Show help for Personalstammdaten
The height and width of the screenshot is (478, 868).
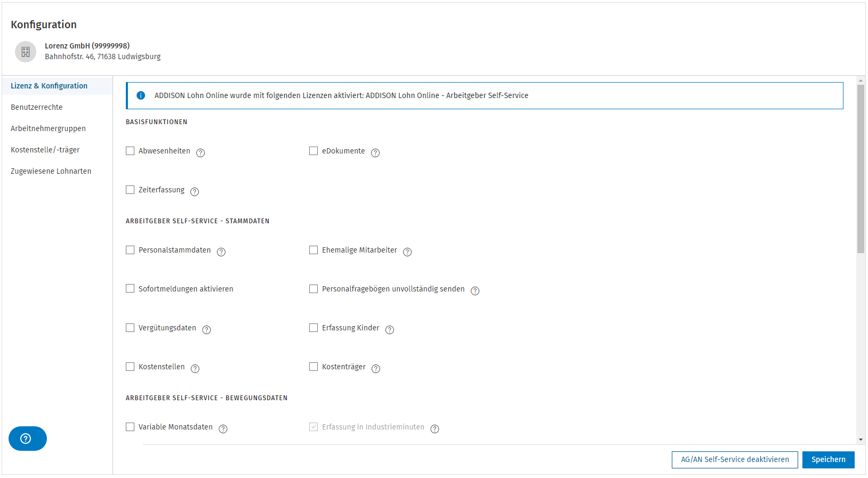221,252
